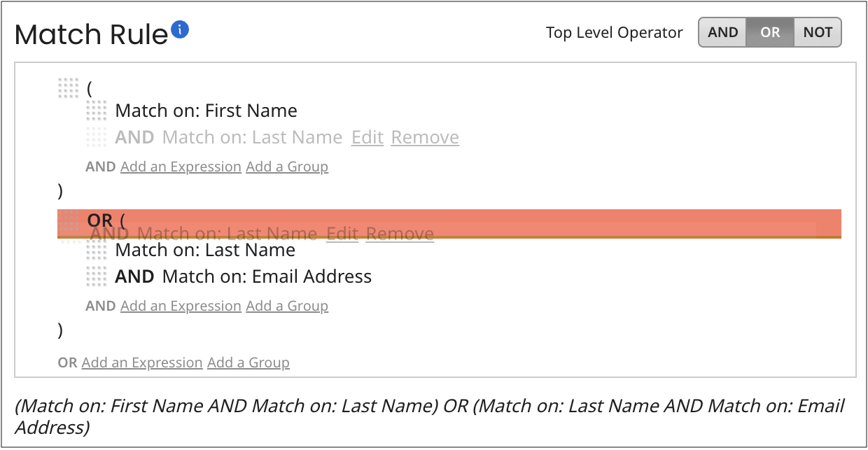
Task: Click the drag handle beside Email Address expression
Action: [x=98, y=276]
